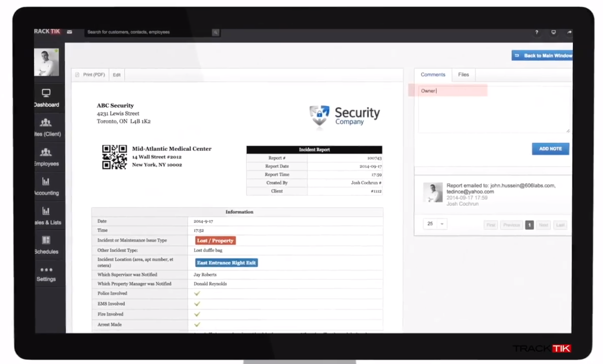Click Back to Main Window button

point(542,55)
